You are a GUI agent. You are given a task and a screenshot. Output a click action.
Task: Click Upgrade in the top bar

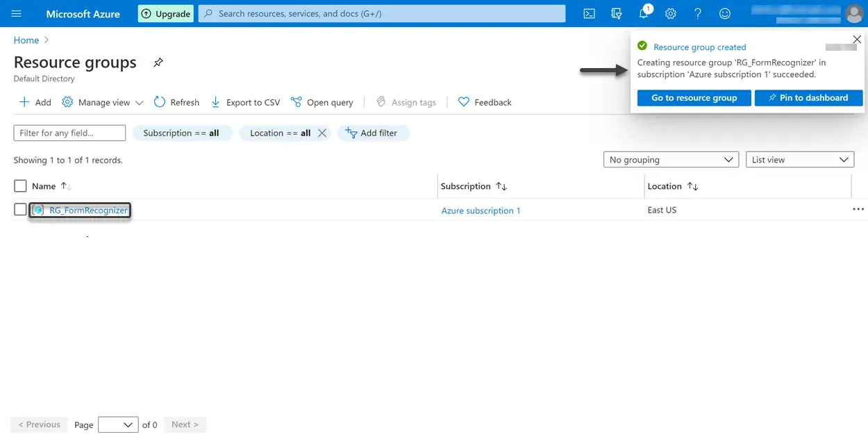coord(166,14)
